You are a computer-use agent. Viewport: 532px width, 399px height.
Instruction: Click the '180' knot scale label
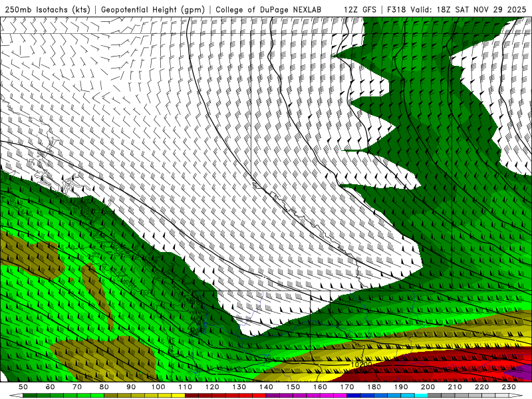tap(374, 387)
